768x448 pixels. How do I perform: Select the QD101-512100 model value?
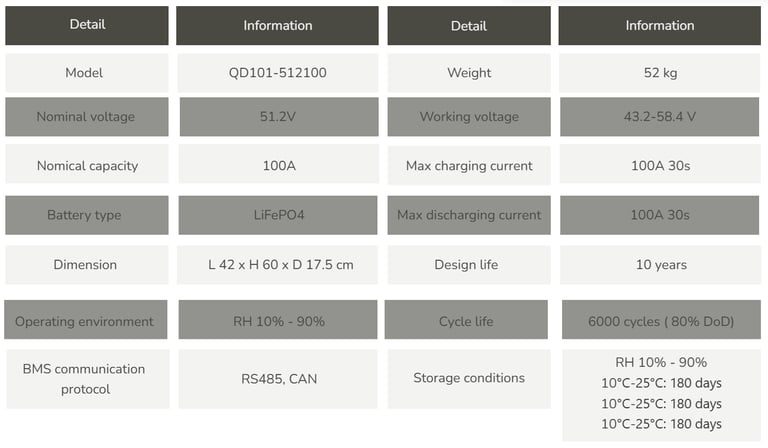point(278,73)
